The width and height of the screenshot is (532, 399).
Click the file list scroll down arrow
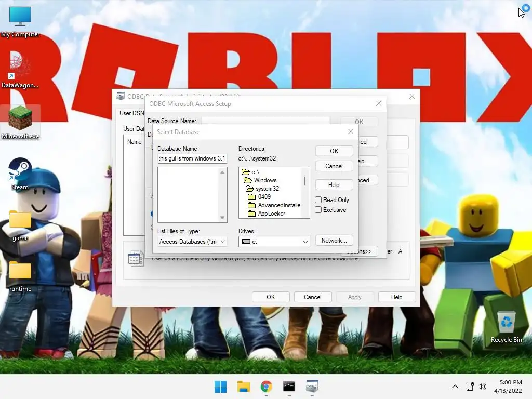(x=222, y=218)
